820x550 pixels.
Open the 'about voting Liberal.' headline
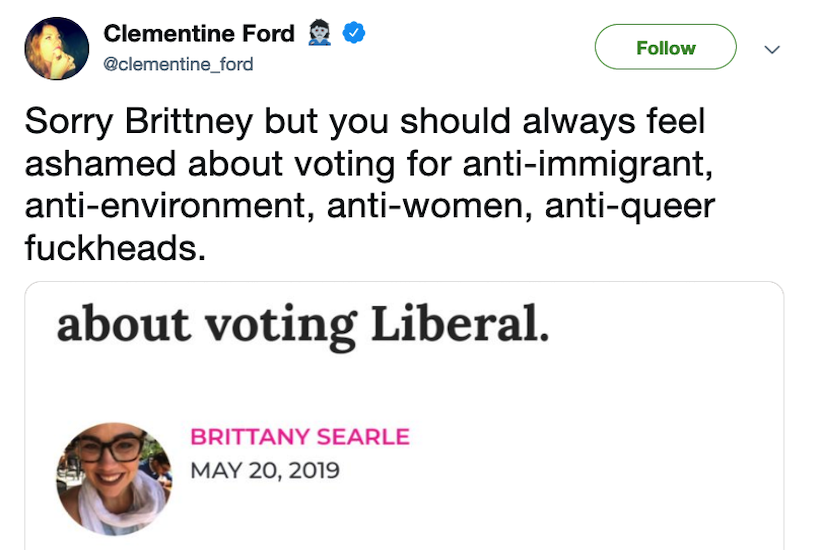303,326
